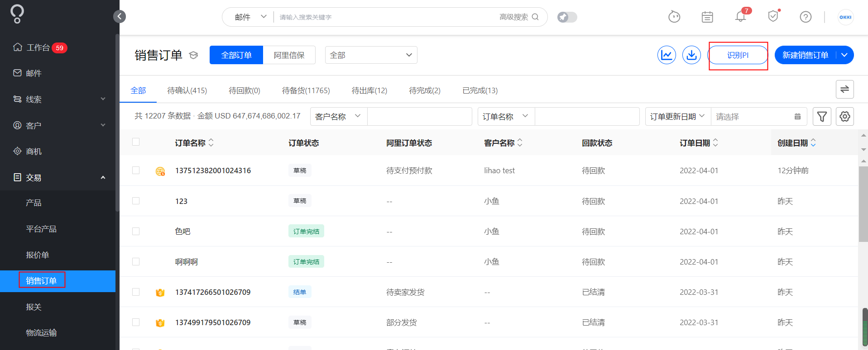This screenshot has width=868, height=350.
Task: Click the search magnifier icon
Action: point(535,17)
